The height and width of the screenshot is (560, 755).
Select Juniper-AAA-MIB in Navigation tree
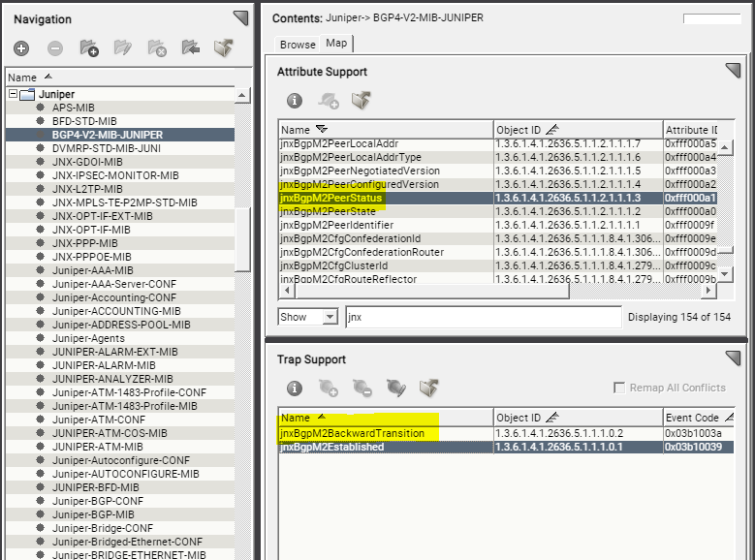tap(92, 270)
